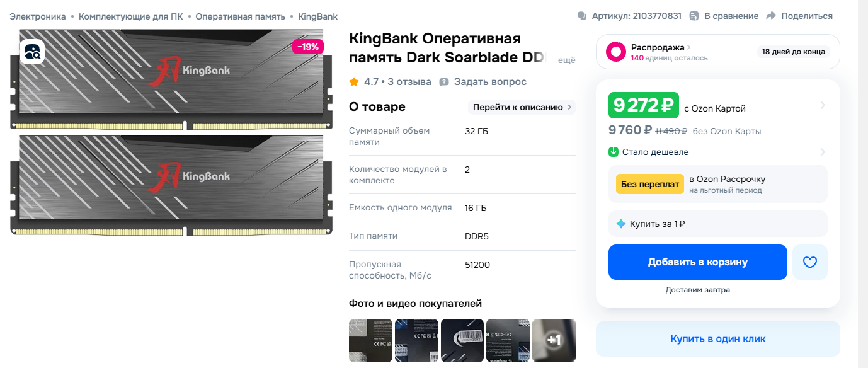This screenshot has width=868, height=368.
Task: Click the share arrow icon
Action: 771,16
